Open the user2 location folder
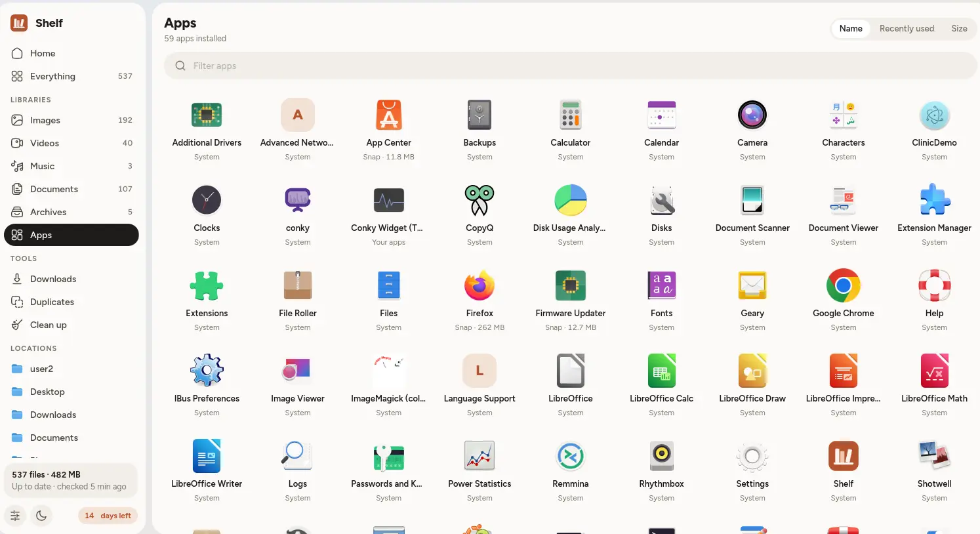 71,369
